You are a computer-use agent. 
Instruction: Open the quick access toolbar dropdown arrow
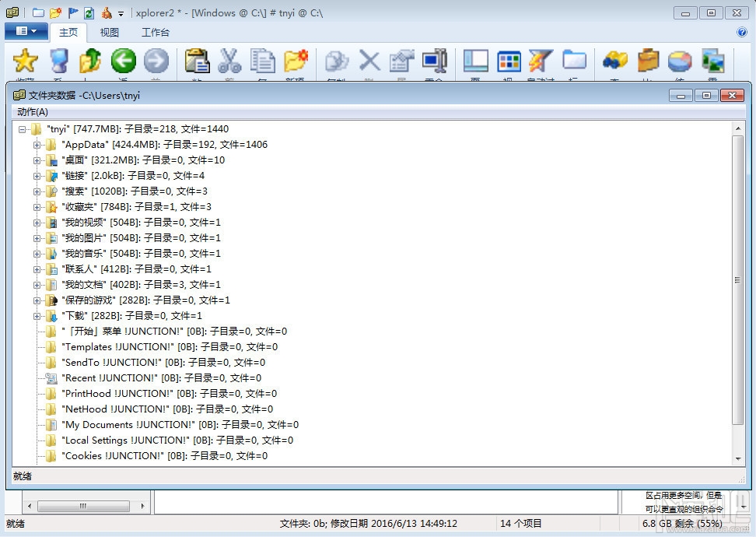tap(121, 12)
